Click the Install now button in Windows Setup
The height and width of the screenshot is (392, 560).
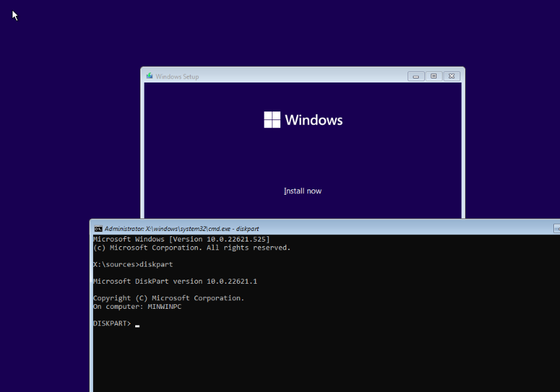point(303,191)
